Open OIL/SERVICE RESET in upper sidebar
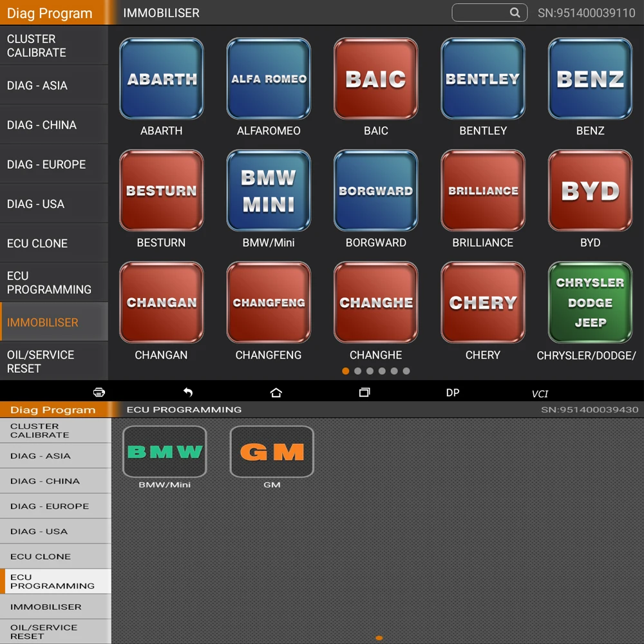Screen dimensions: 644x644 click(x=54, y=361)
